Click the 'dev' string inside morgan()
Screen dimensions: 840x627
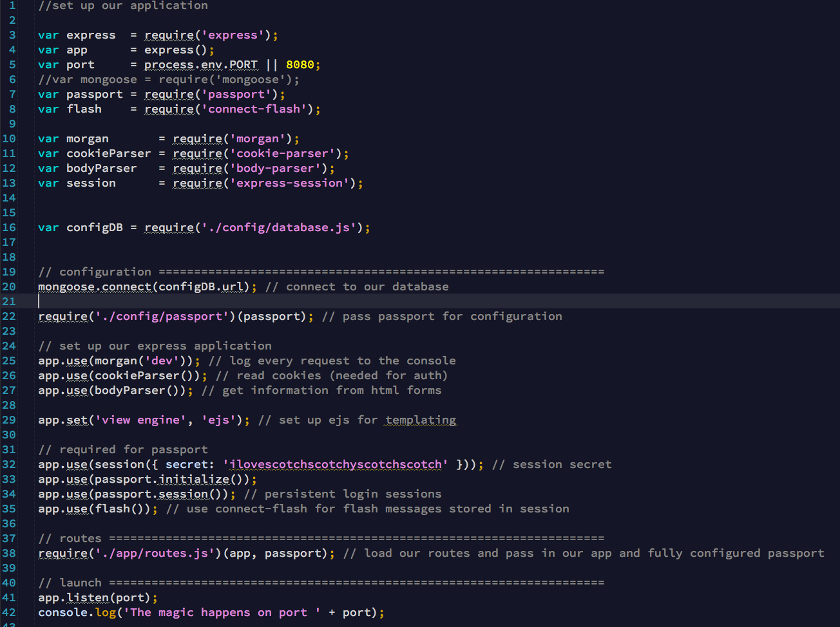tap(162, 360)
